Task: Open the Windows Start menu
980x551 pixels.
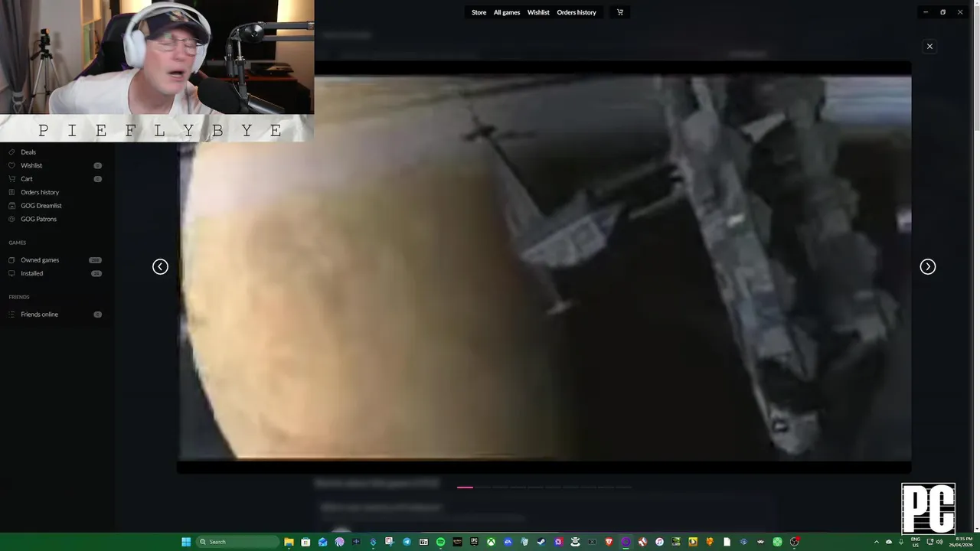Action: click(186, 542)
